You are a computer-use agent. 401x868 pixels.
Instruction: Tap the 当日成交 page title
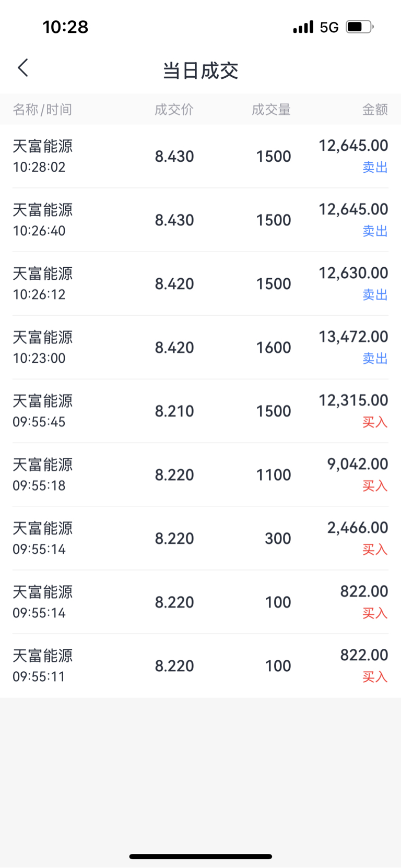click(200, 70)
